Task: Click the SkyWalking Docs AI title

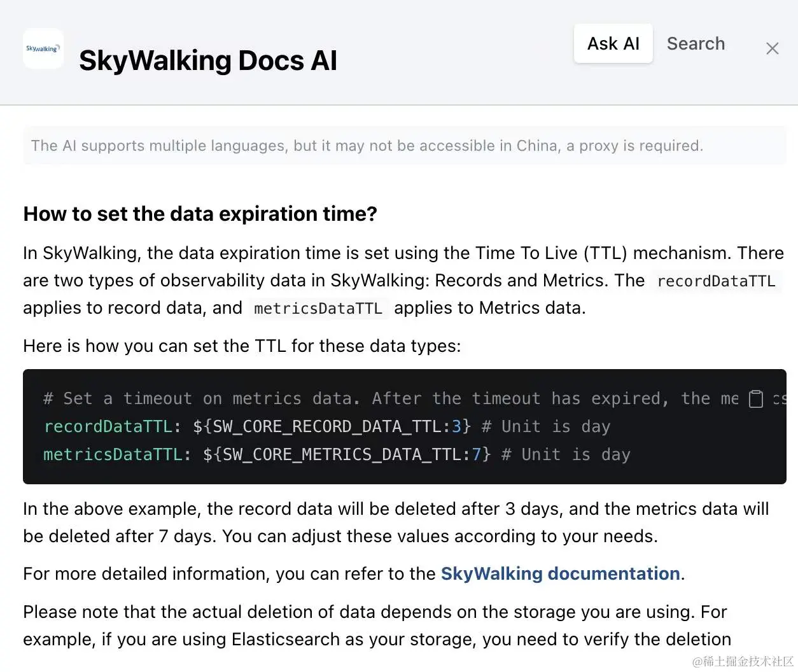Action: coord(208,61)
